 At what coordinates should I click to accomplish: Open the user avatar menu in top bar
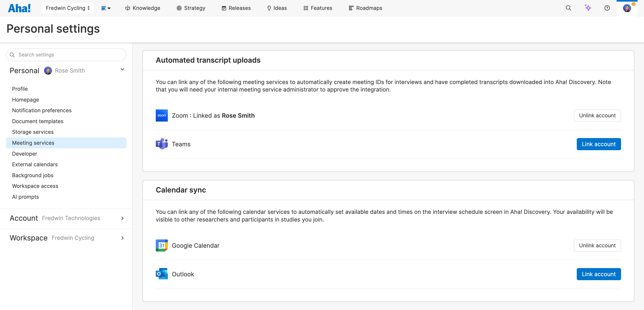627,8
